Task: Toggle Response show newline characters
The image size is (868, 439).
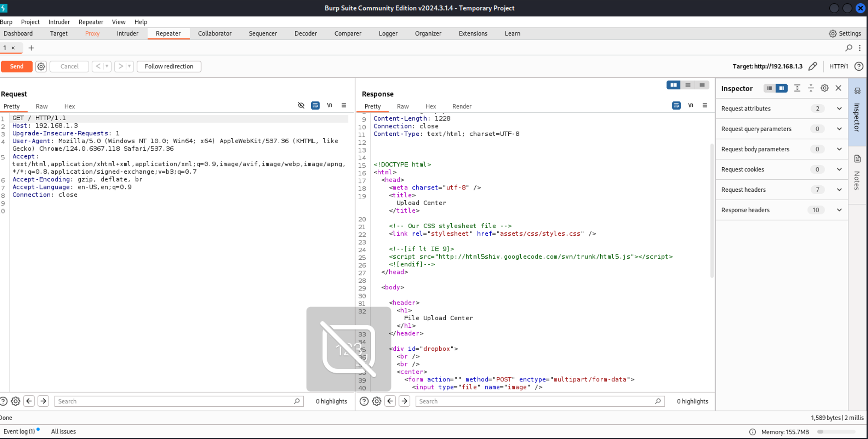Action: (691, 105)
